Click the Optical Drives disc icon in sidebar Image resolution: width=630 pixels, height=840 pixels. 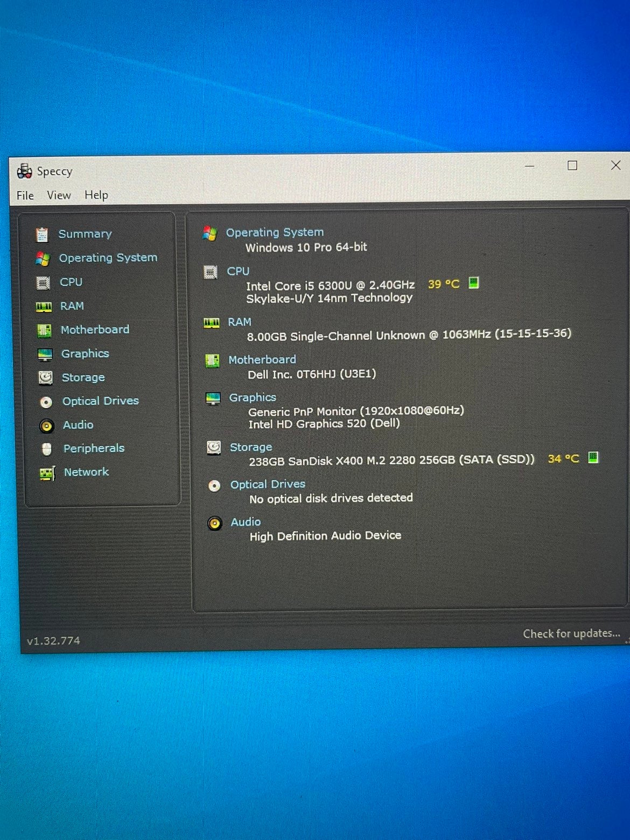pyautogui.click(x=46, y=402)
